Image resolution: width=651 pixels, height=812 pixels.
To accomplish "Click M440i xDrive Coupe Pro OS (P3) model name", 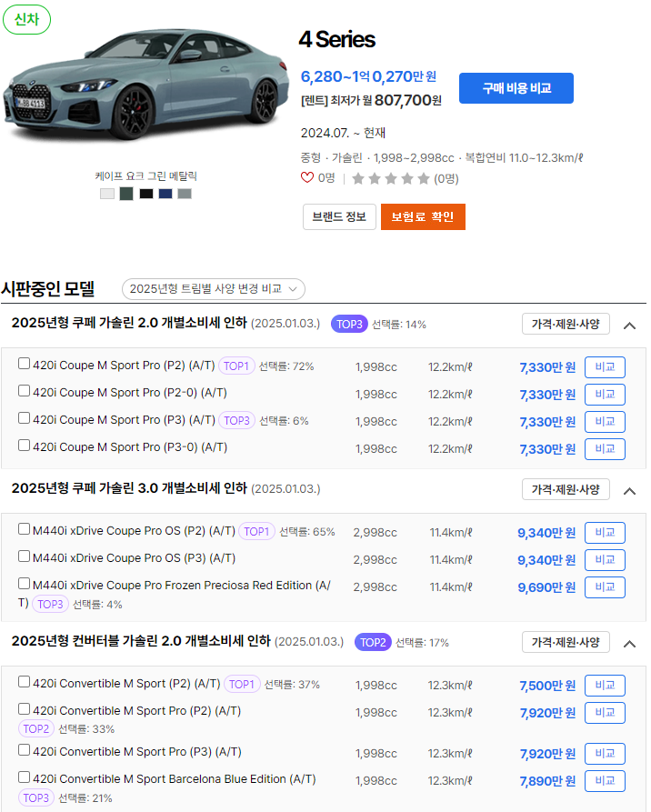I will (135, 557).
